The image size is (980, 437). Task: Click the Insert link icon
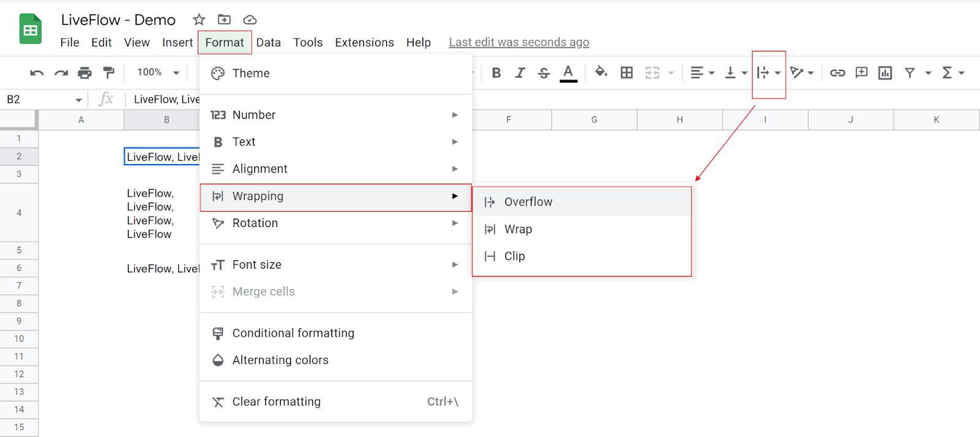[837, 73]
